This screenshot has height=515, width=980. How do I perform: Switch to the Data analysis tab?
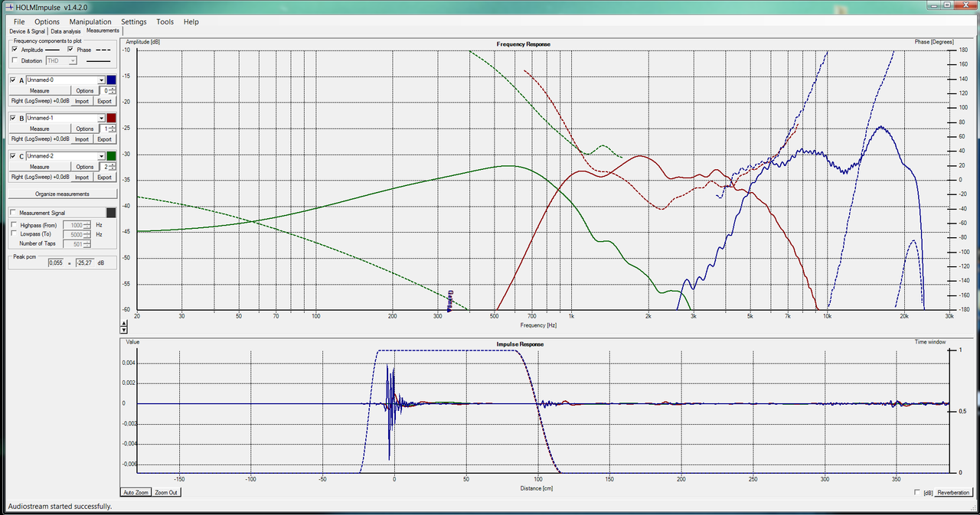66,32
